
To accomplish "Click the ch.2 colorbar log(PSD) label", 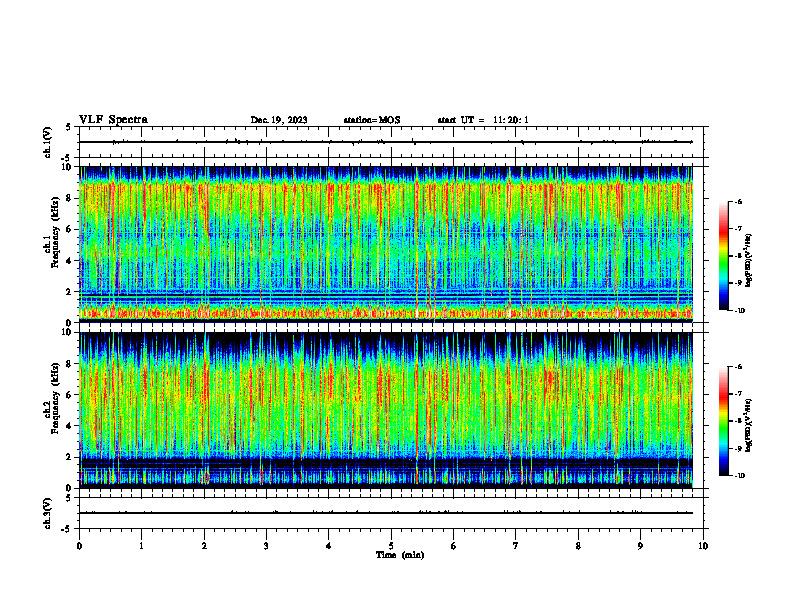I will [749, 425].
